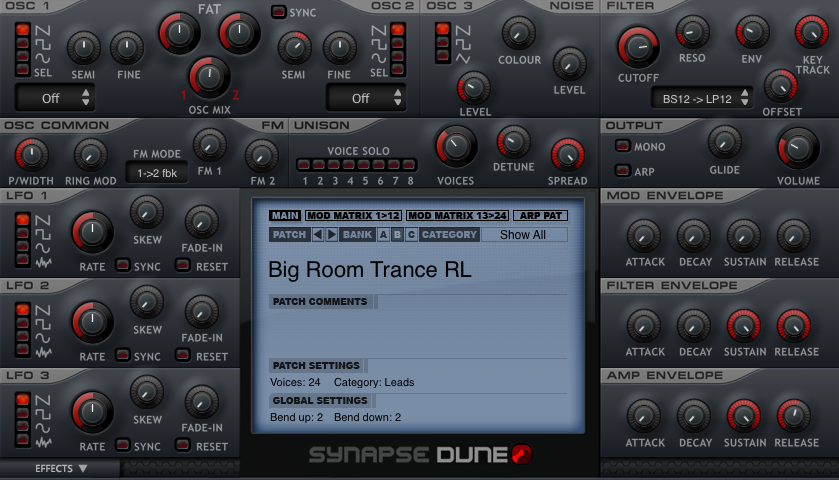This screenshot has width=839, height=480.
Task: Click the BANK button
Action: (x=357, y=234)
